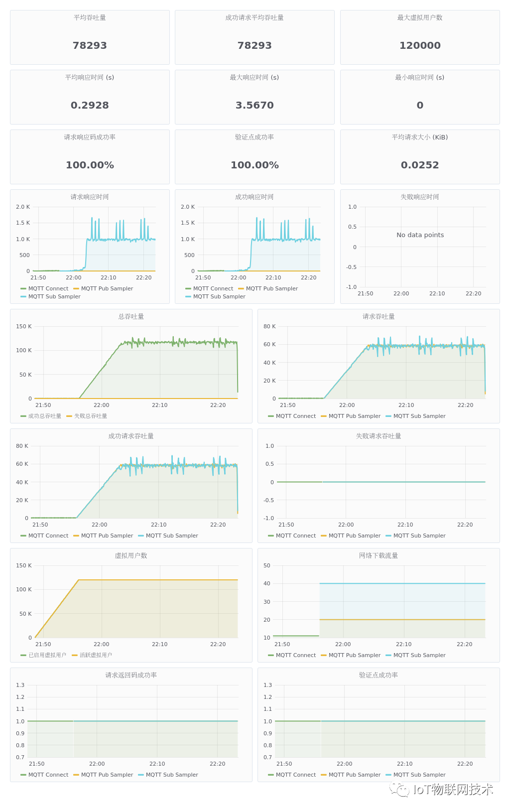Click the 3.5670 maximum response time value
The height and width of the screenshot is (812, 510).
click(x=255, y=106)
